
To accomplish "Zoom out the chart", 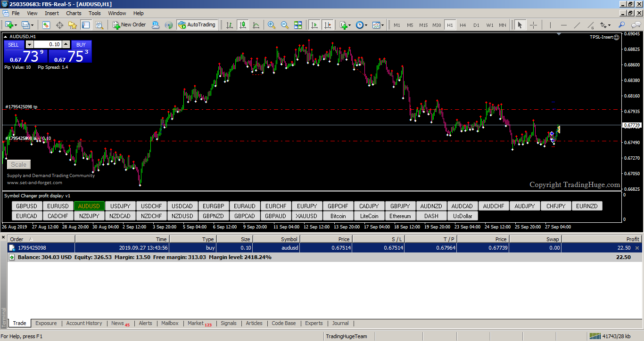I will point(285,25).
